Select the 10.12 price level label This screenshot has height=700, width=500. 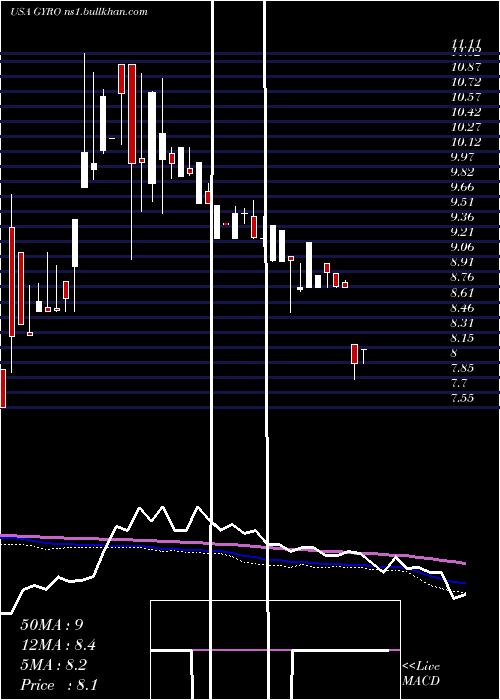coord(466,142)
